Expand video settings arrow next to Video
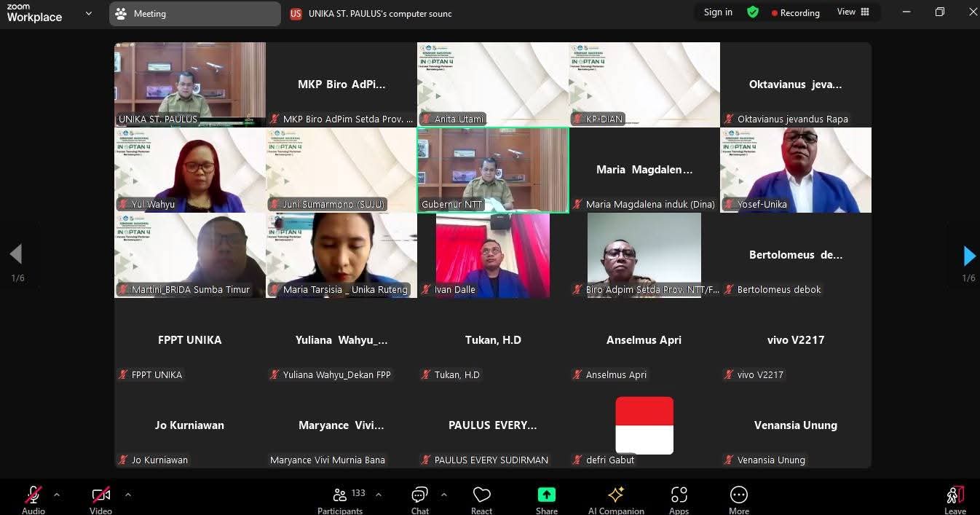The height and width of the screenshot is (515, 980). click(127, 495)
